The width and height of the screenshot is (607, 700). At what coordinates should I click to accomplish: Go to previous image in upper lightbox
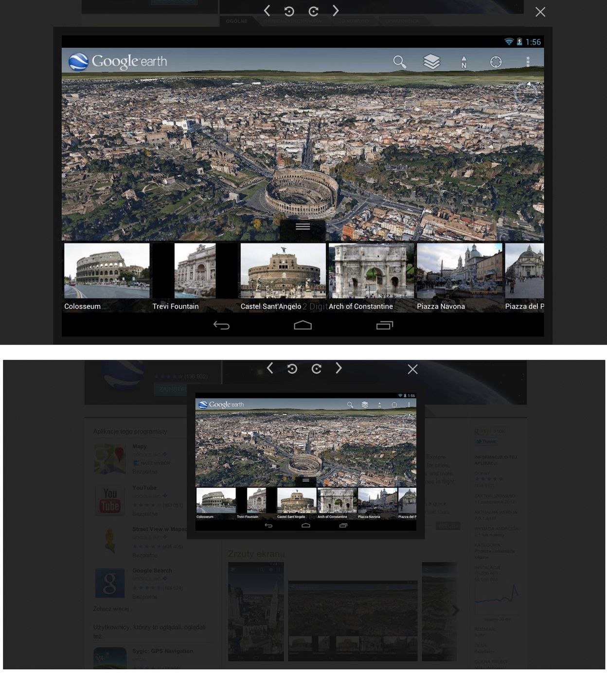pyautogui.click(x=267, y=11)
